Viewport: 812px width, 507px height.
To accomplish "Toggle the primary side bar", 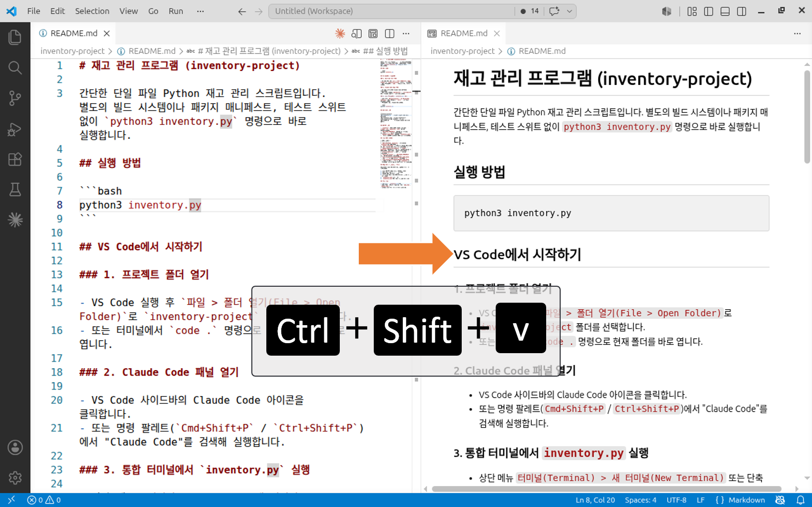I will coord(709,11).
